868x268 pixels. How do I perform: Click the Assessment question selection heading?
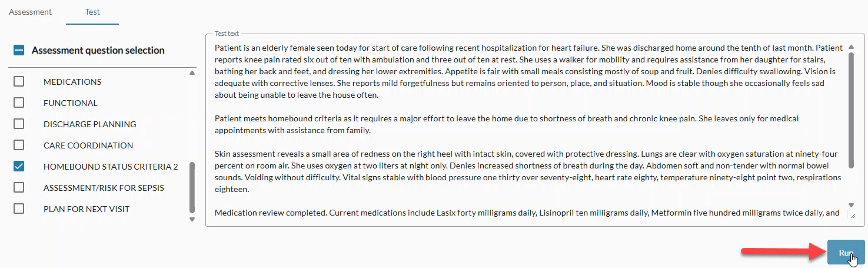coord(98,51)
